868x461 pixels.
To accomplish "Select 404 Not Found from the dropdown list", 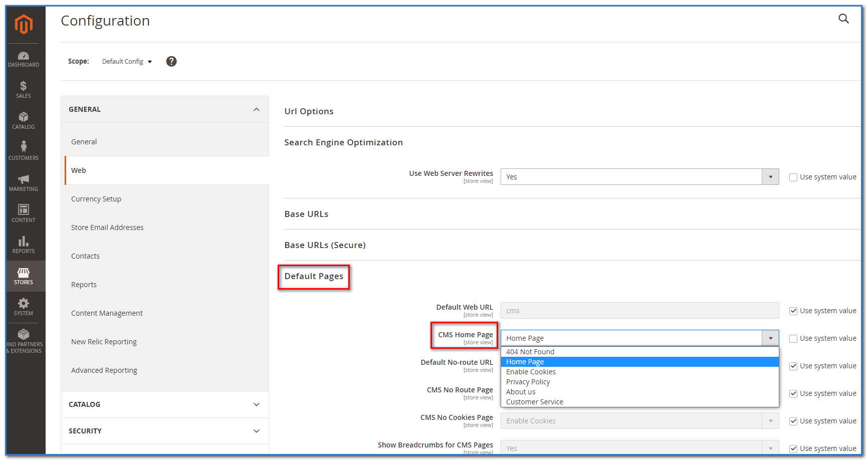I will coord(530,352).
